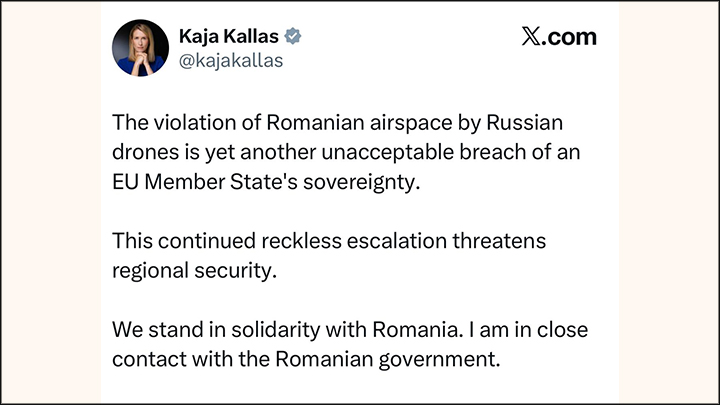This screenshot has width=720, height=405.
Task: Click the ".com" text beside the X logo
Action: pyautogui.click(x=569, y=37)
